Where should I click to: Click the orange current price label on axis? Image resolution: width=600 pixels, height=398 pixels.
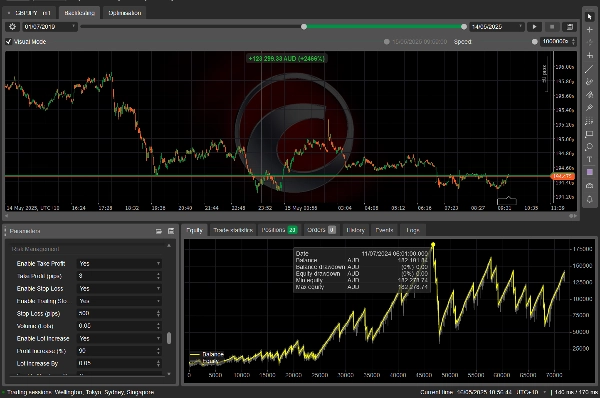(562, 176)
